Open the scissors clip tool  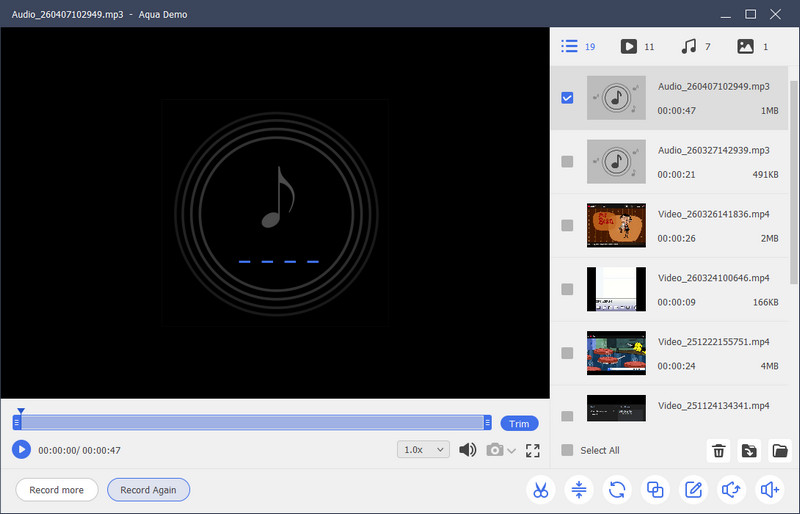[541, 490]
